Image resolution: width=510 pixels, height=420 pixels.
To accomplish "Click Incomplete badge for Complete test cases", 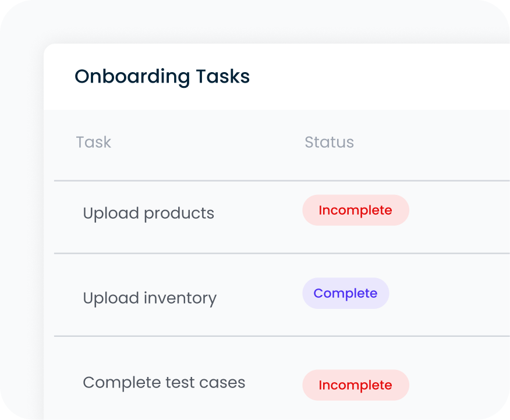I will 355,385.
